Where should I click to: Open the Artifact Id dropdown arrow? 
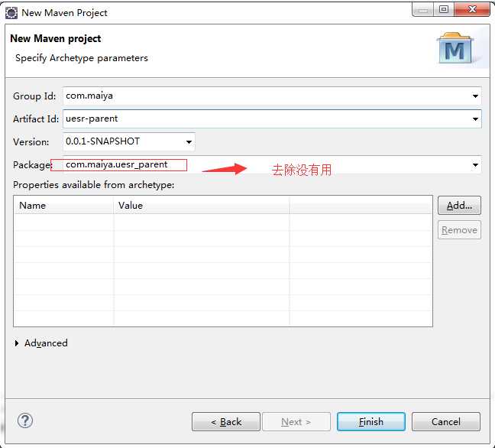point(475,119)
